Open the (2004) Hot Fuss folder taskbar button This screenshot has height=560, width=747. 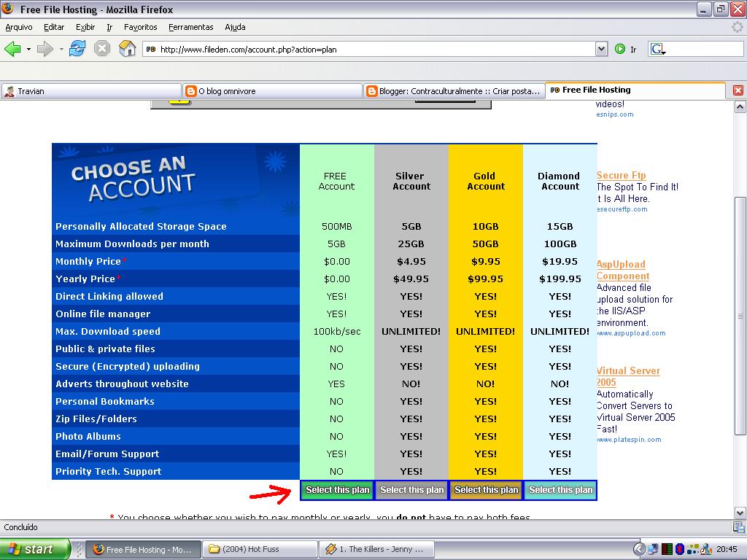[260, 549]
